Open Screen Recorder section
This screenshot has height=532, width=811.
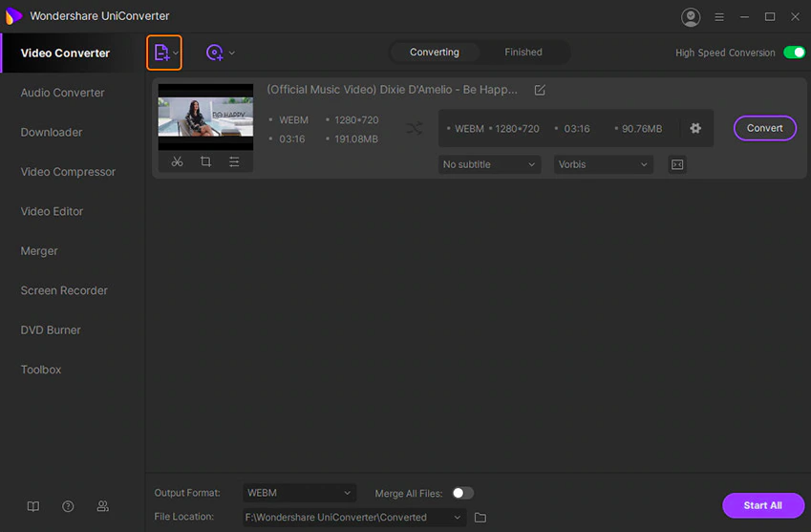[x=64, y=290]
